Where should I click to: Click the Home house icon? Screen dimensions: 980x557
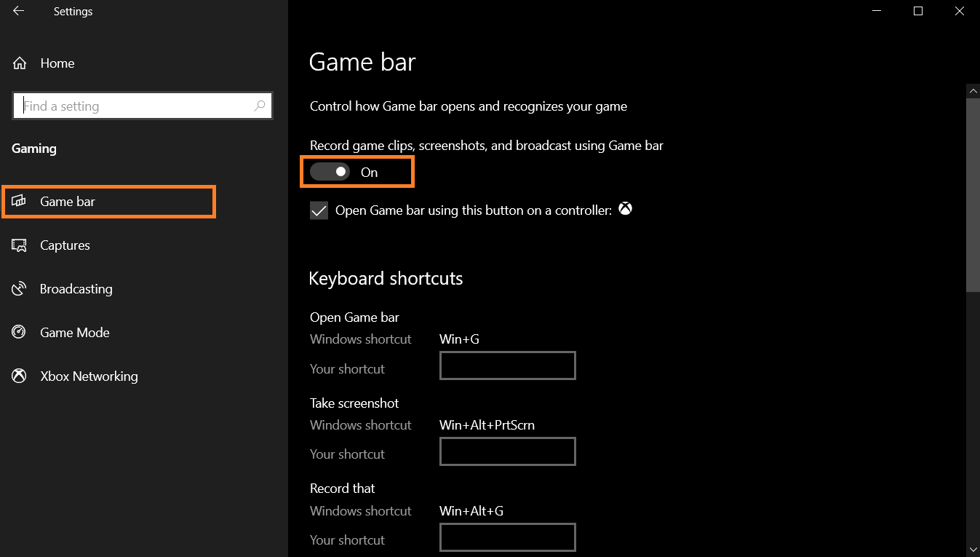(20, 63)
